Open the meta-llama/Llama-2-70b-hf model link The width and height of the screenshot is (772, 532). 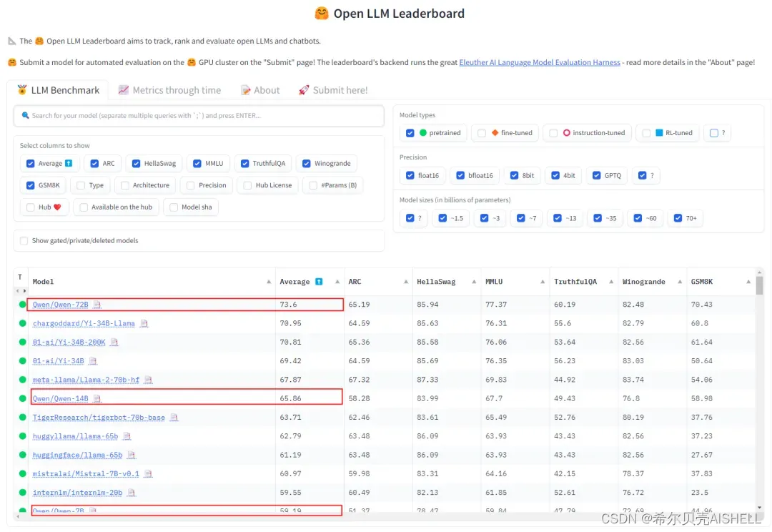(x=86, y=380)
